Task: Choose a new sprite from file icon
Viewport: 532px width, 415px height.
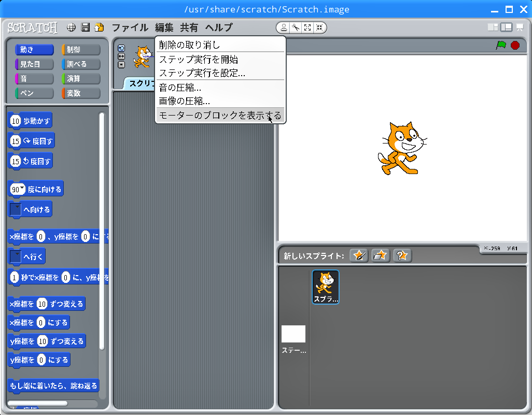Action: click(x=381, y=255)
